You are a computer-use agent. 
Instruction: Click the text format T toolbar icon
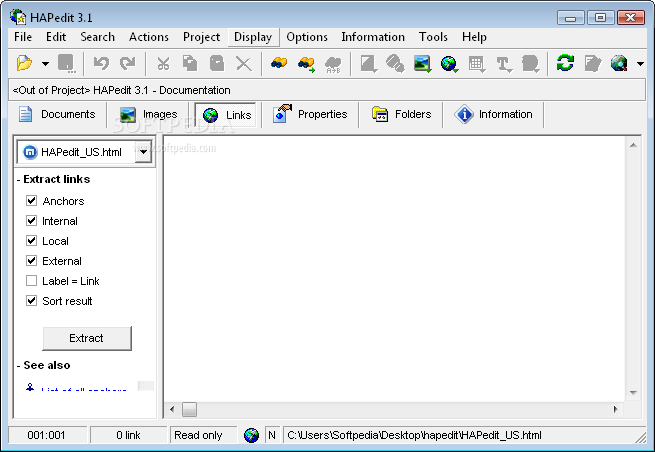point(504,64)
